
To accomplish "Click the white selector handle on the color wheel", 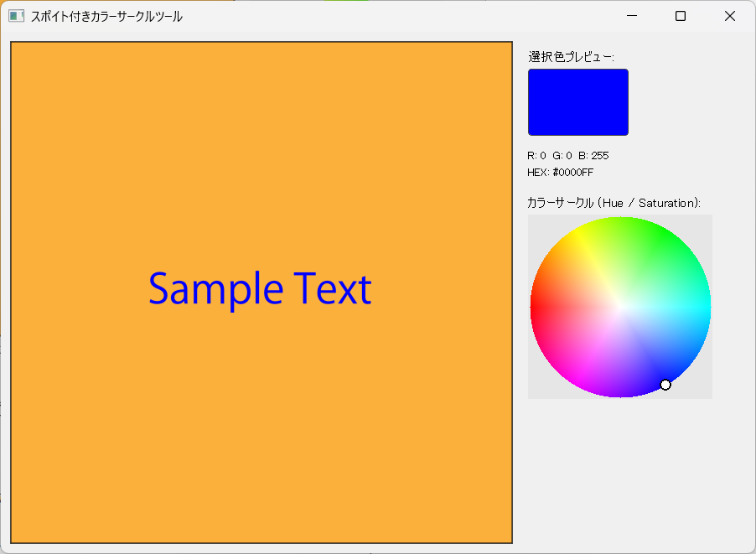I will (665, 385).
